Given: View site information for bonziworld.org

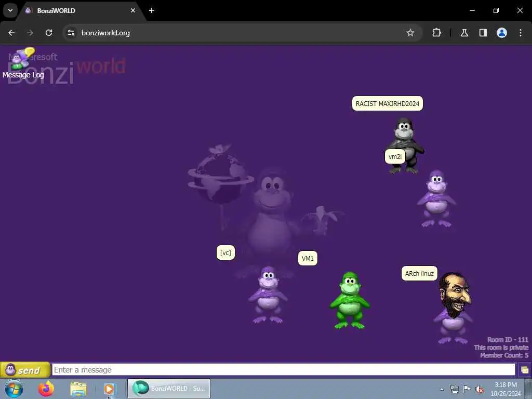Looking at the screenshot, I should [x=71, y=33].
